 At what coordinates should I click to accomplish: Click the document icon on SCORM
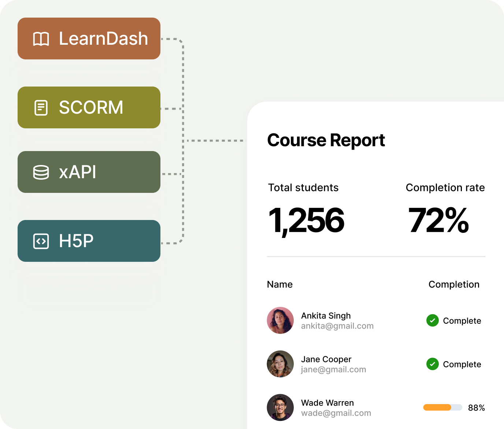coord(41,108)
